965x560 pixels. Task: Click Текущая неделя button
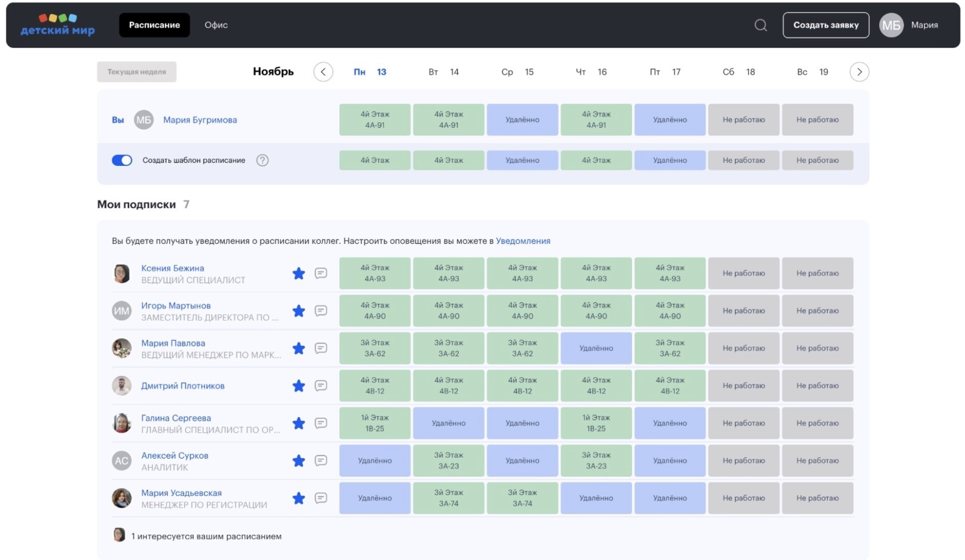(136, 72)
